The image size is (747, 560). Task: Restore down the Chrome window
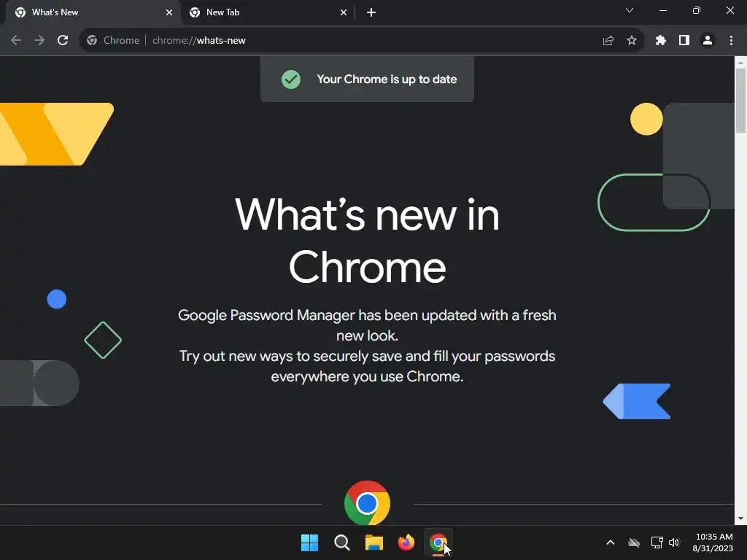(697, 10)
